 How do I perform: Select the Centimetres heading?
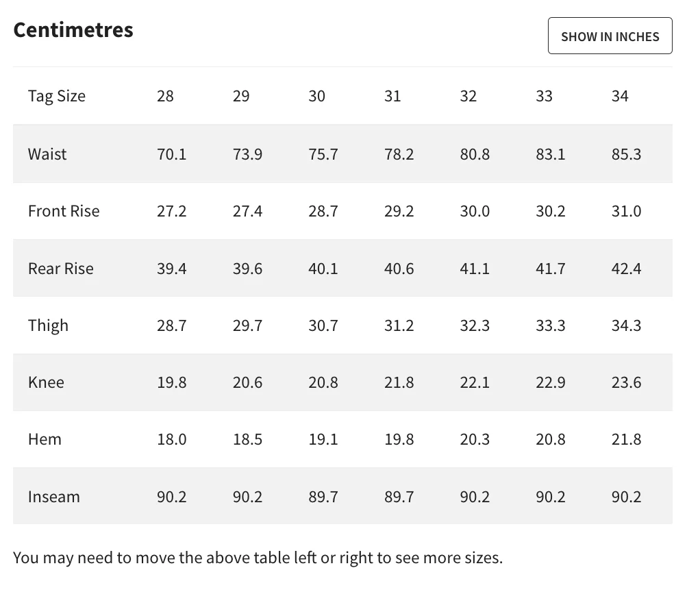[x=73, y=30]
